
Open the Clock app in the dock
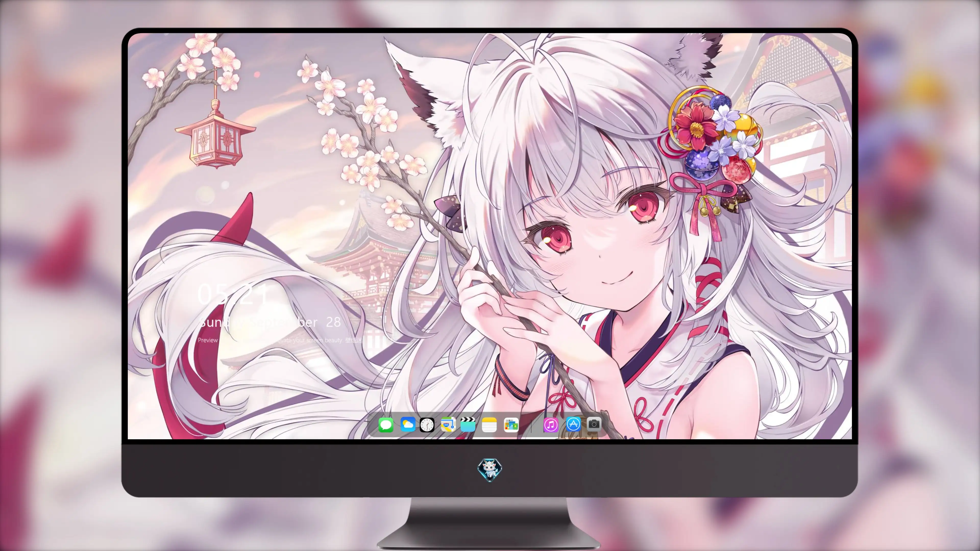(427, 425)
